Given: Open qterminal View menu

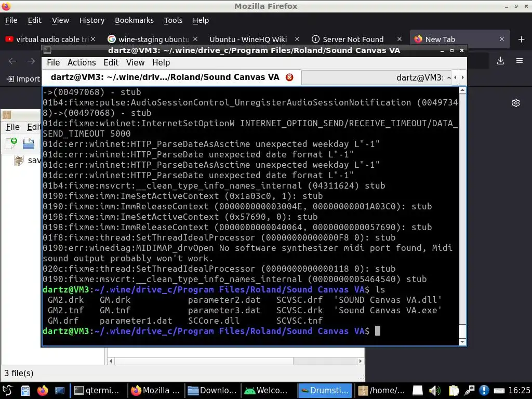Looking at the screenshot, I should click(x=136, y=63).
